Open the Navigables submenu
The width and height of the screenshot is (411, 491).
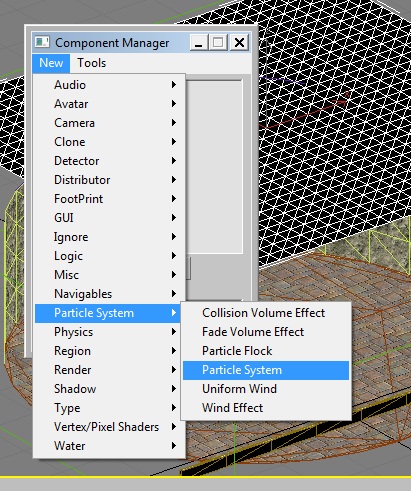click(x=109, y=294)
